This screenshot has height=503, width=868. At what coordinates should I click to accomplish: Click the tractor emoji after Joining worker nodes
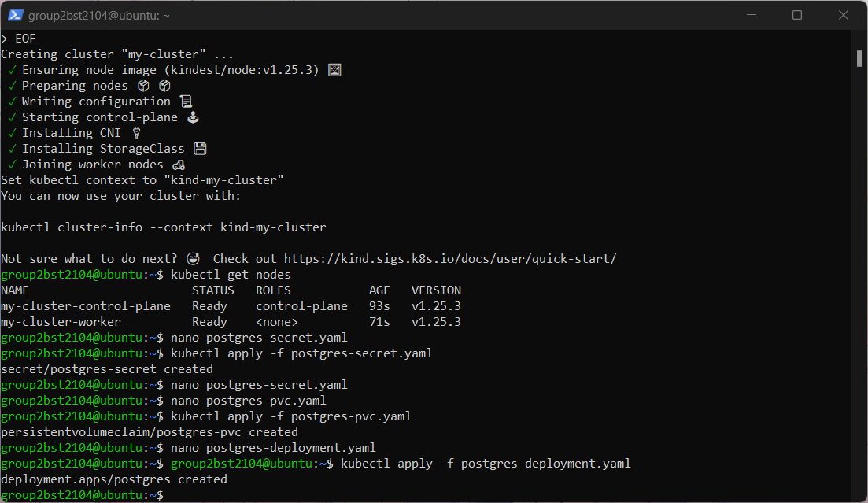click(179, 165)
